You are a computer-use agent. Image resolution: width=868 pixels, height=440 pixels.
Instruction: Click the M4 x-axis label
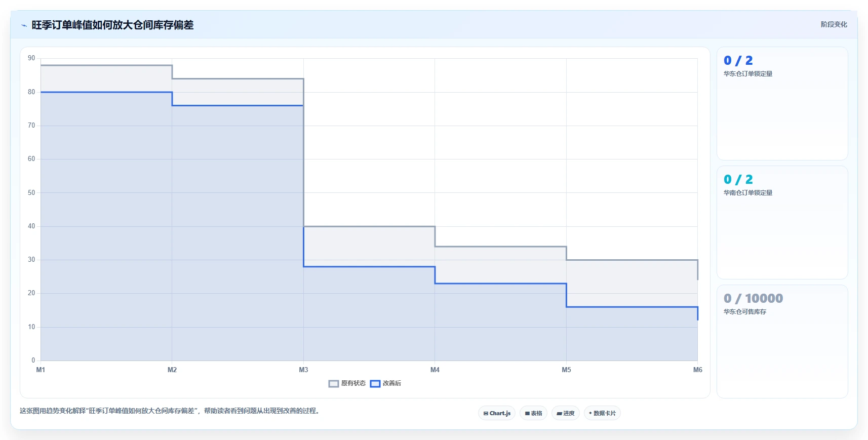coord(435,370)
